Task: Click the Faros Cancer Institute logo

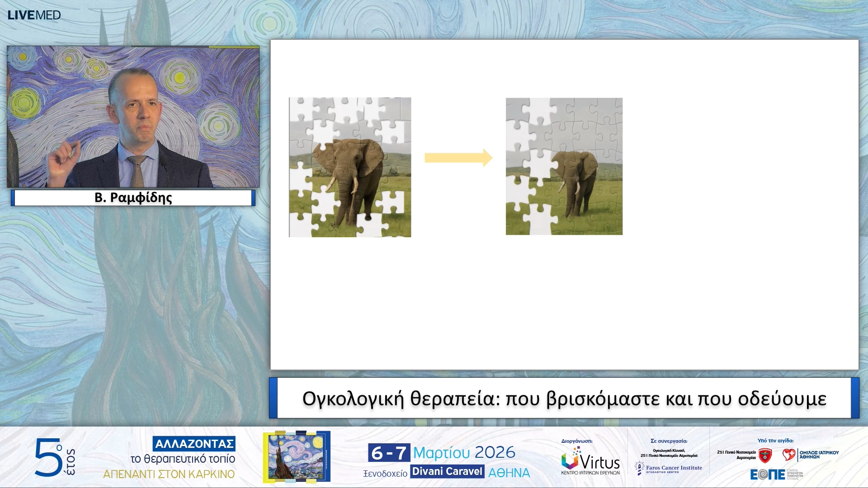Action: [x=668, y=468]
